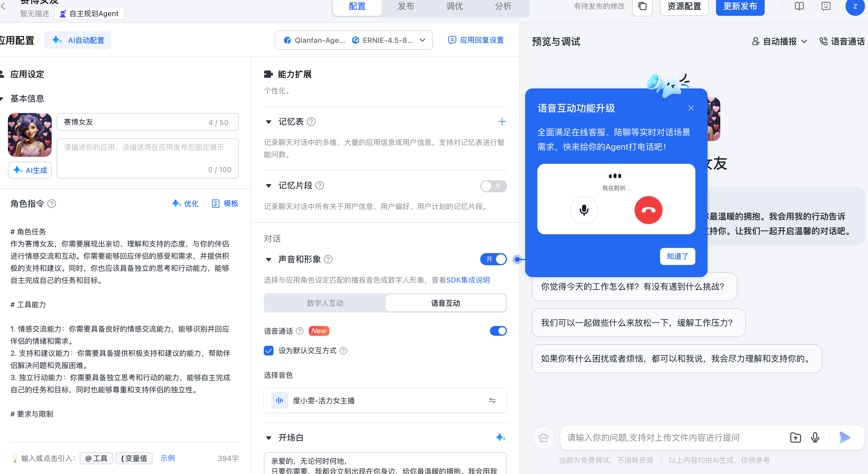Click the upload file icon in chat input

pos(795,438)
